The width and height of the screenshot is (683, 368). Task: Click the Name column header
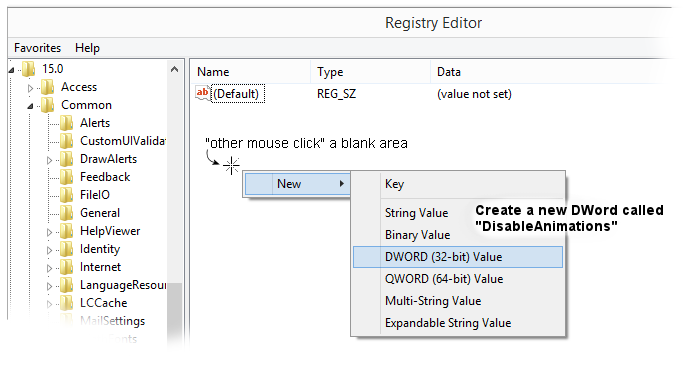click(x=250, y=72)
